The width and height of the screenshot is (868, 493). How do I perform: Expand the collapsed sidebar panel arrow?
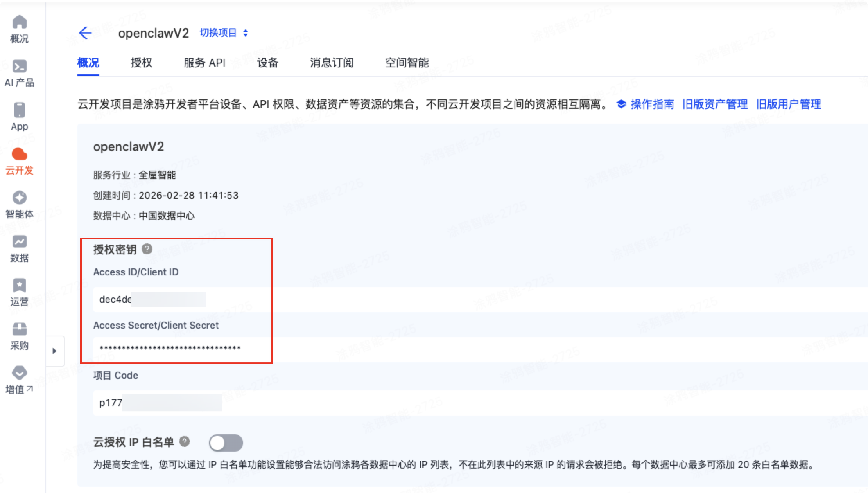[55, 351]
